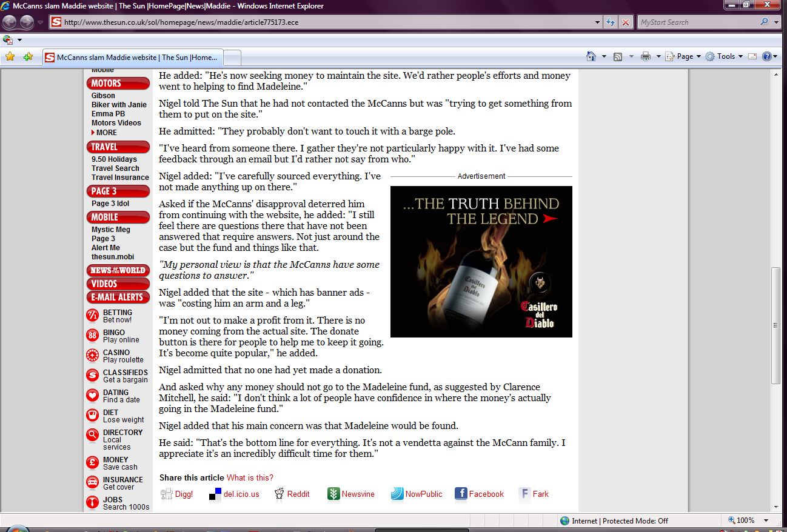This screenshot has height=532, width=787.
Task: Open the new blank tab
Action: pyautogui.click(x=233, y=58)
